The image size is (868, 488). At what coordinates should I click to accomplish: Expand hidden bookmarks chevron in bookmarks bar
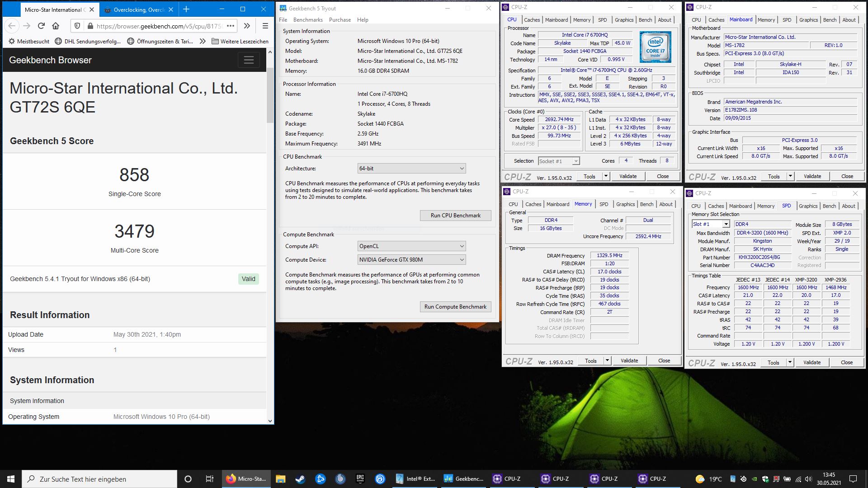tap(203, 41)
